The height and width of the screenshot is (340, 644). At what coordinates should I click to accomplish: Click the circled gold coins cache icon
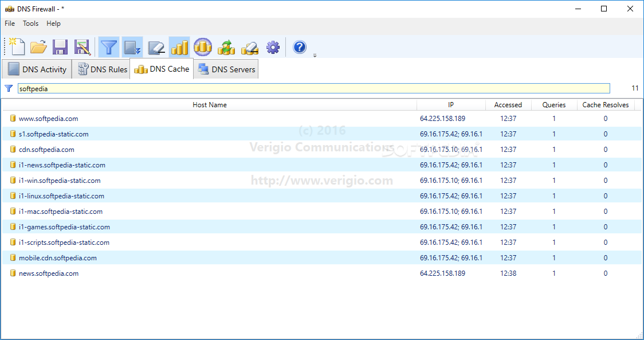pos(202,47)
